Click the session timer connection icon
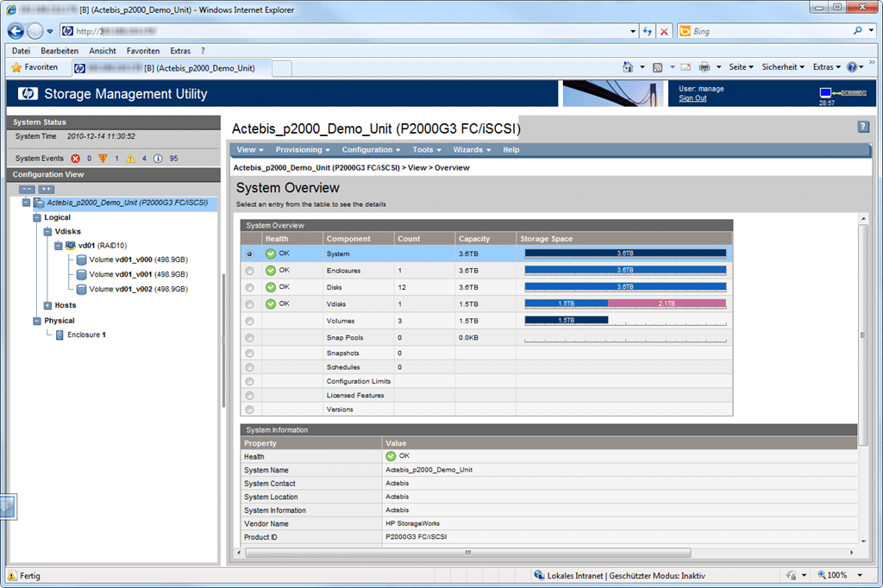883x588 pixels. pyautogui.click(x=843, y=93)
